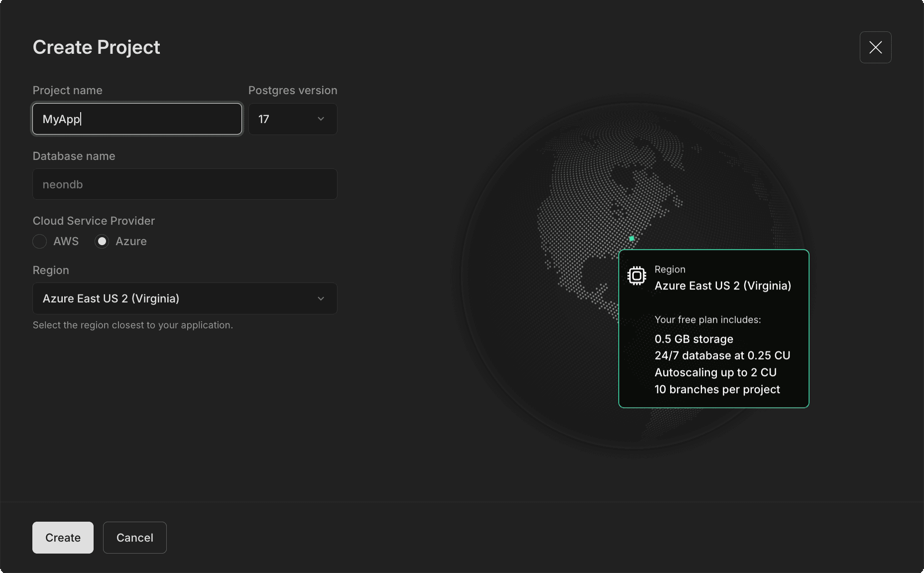Click the Region field chevron arrow
Viewport: 924px width, 573px height.
(321, 298)
